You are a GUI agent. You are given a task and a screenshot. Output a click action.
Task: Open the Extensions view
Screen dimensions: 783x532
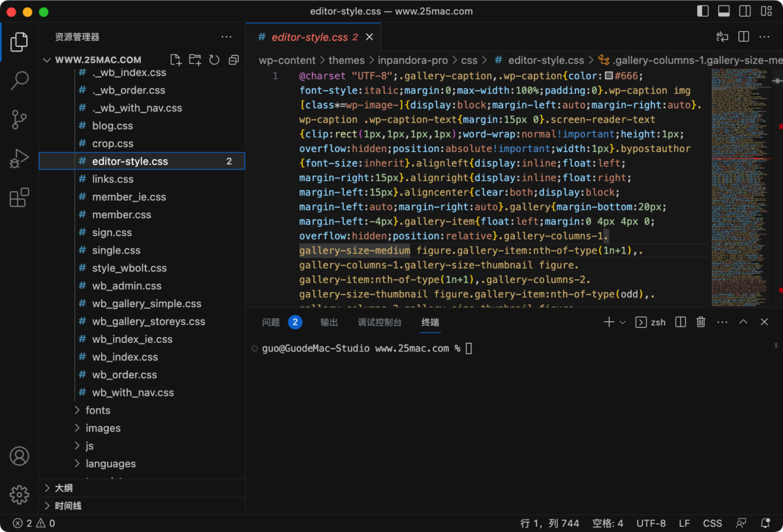pyautogui.click(x=19, y=197)
